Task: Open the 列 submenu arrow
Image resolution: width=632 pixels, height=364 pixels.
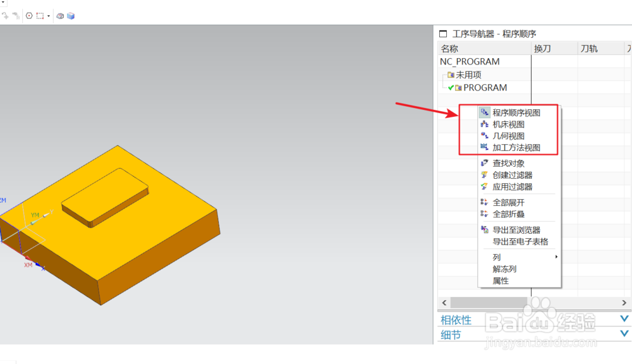Action: pyautogui.click(x=556, y=257)
